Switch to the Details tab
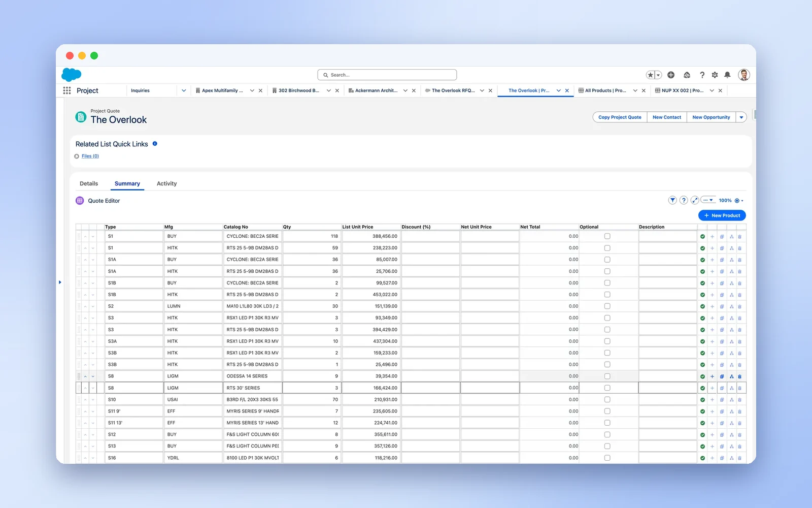812x508 pixels. pyautogui.click(x=89, y=183)
